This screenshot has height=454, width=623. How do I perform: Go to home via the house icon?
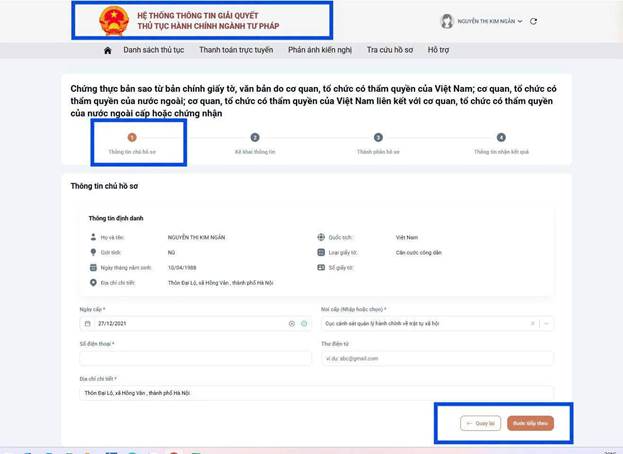(x=108, y=50)
